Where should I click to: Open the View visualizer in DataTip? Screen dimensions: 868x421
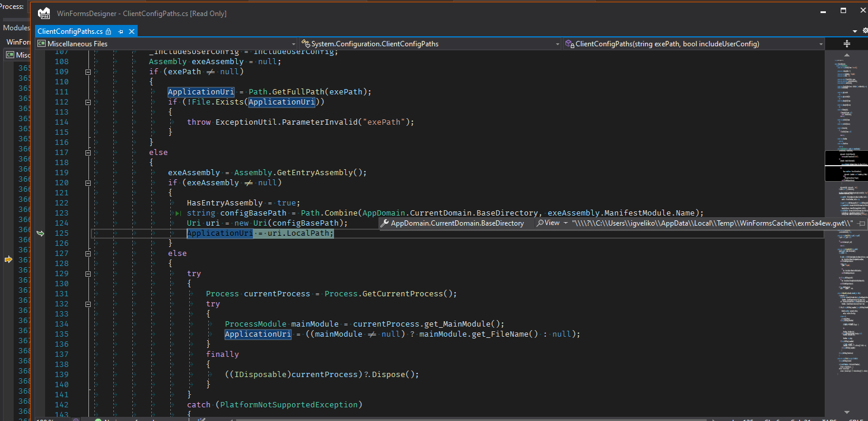click(x=547, y=223)
